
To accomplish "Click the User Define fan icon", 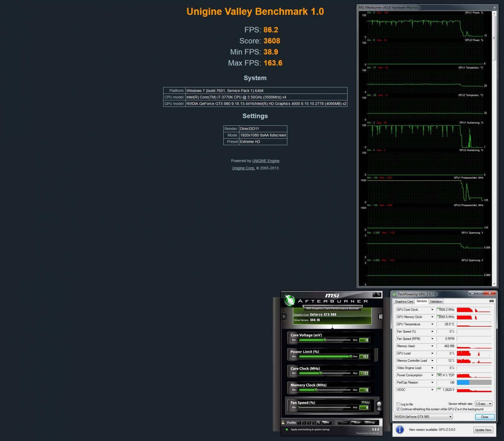I will (x=379, y=406).
